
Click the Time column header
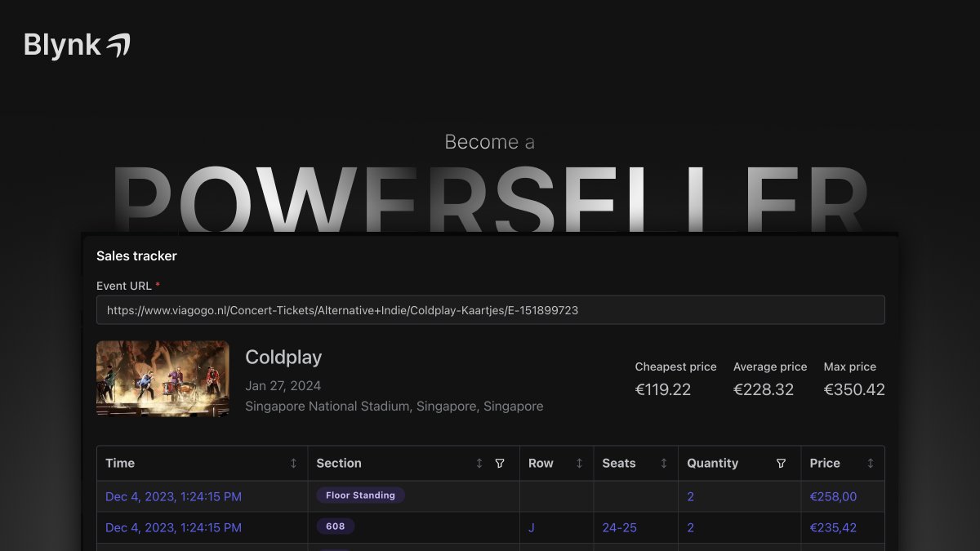120,463
